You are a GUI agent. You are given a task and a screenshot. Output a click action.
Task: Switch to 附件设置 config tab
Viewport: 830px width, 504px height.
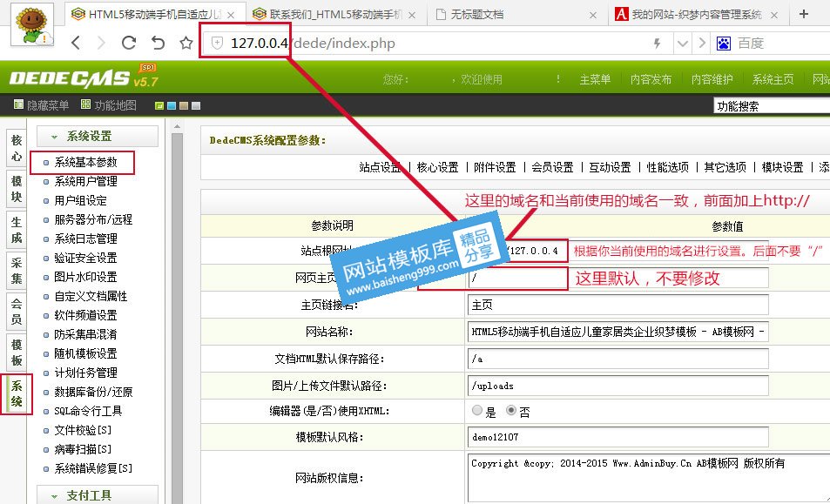495,167
